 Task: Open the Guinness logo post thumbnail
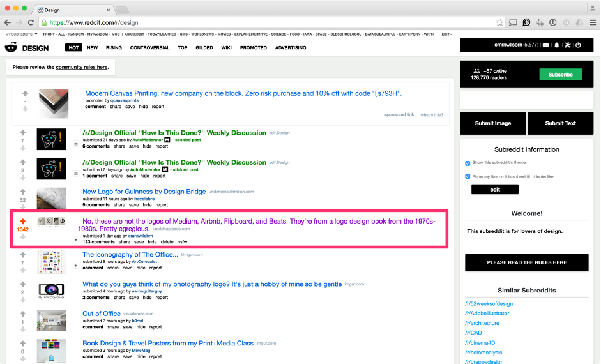click(51, 198)
